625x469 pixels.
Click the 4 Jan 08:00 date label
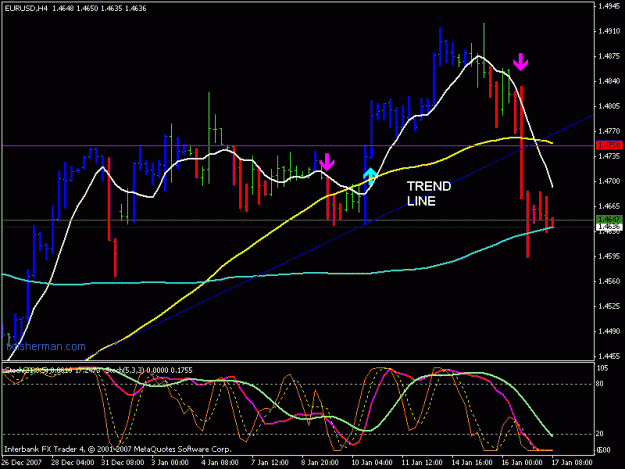[220, 463]
